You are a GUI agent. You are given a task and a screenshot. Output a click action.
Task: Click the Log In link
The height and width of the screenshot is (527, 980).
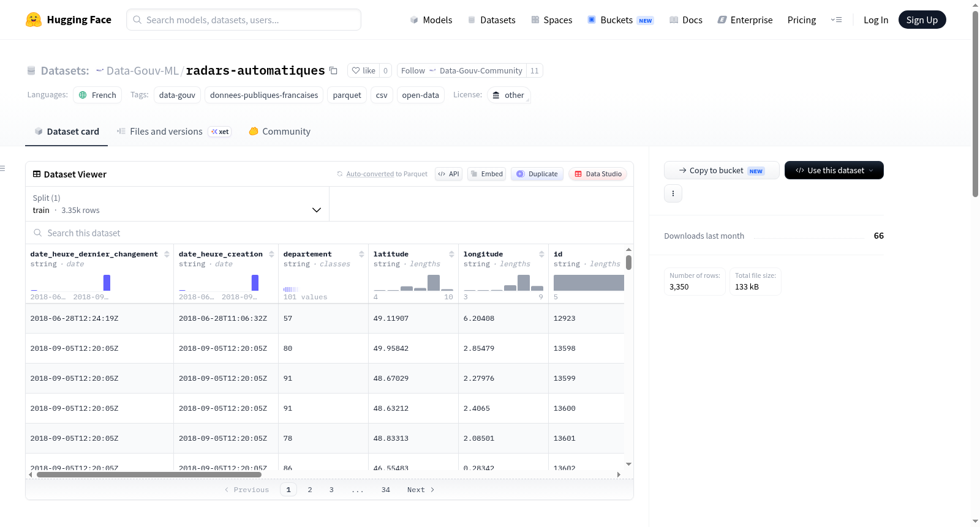pyautogui.click(x=876, y=20)
